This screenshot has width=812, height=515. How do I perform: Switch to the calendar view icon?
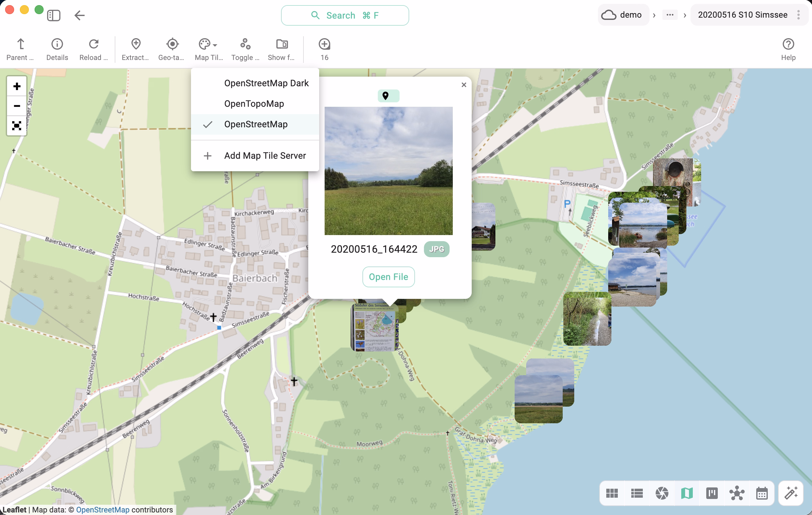[762, 494]
